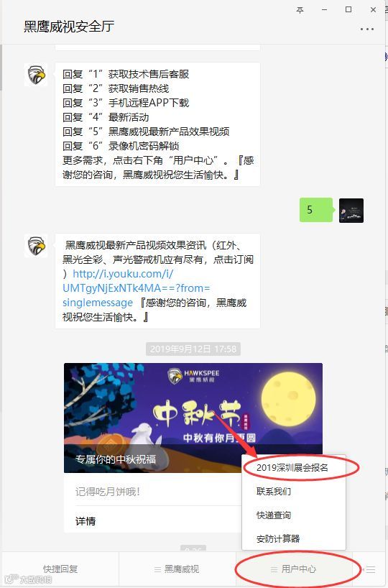This screenshot has height=588, width=388.
Task: Expand the 黑鹰威视 bottom menu
Action: [x=177, y=569]
